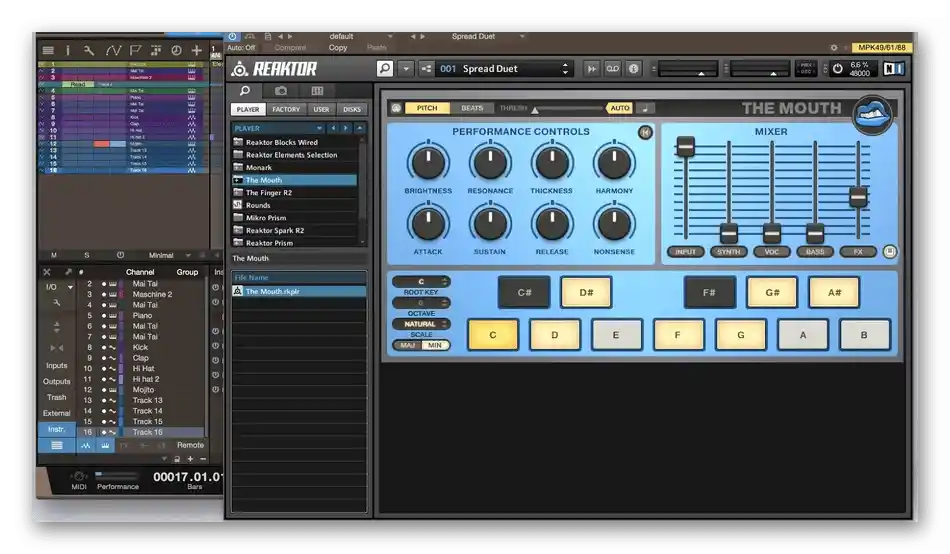This screenshot has width=950, height=554.
Task: Toggle the A# note key
Action: (834, 292)
